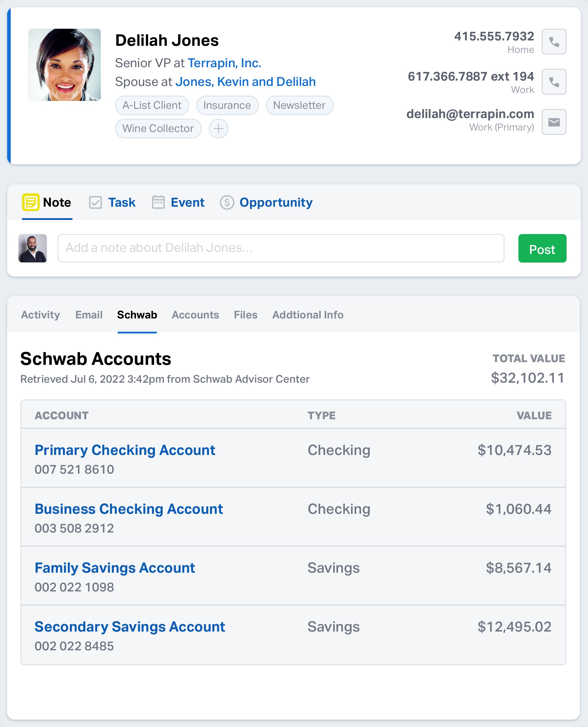
Task: Open Jones, Kevin and Delilah household link
Action: [246, 81]
